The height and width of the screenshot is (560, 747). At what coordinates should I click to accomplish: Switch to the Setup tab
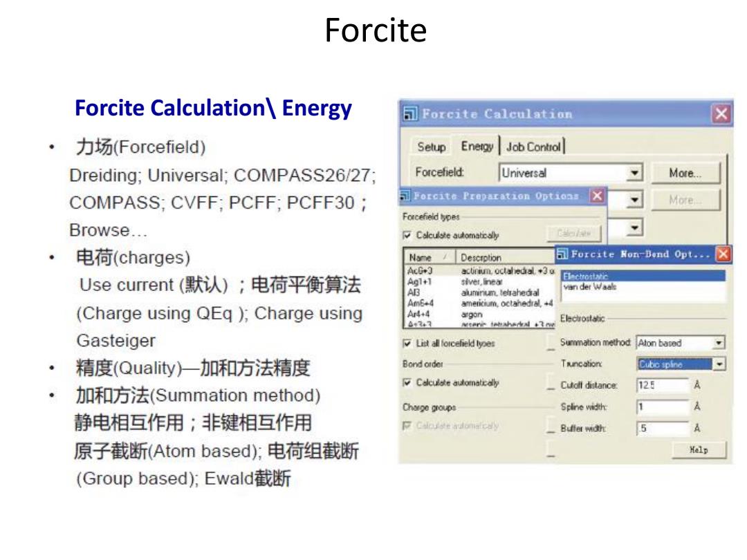click(x=431, y=147)
